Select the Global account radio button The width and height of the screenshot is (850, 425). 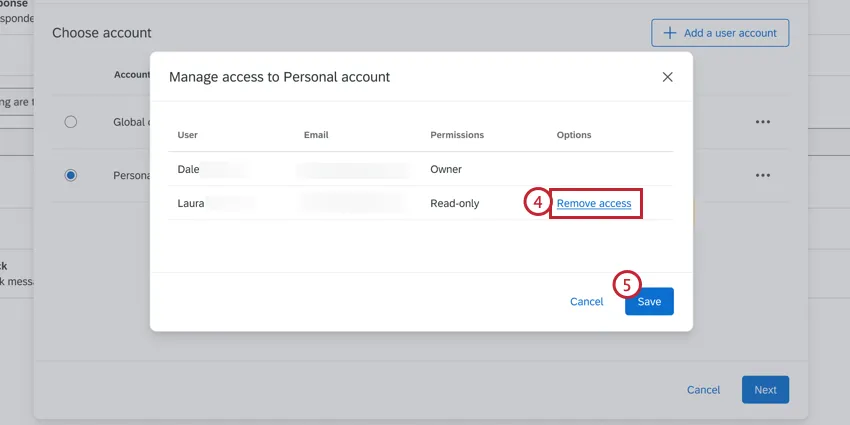point(70,122)
